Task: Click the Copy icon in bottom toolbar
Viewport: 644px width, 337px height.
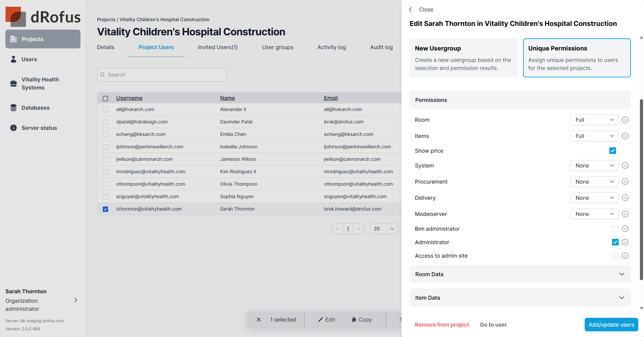Action: click(354, 320)
